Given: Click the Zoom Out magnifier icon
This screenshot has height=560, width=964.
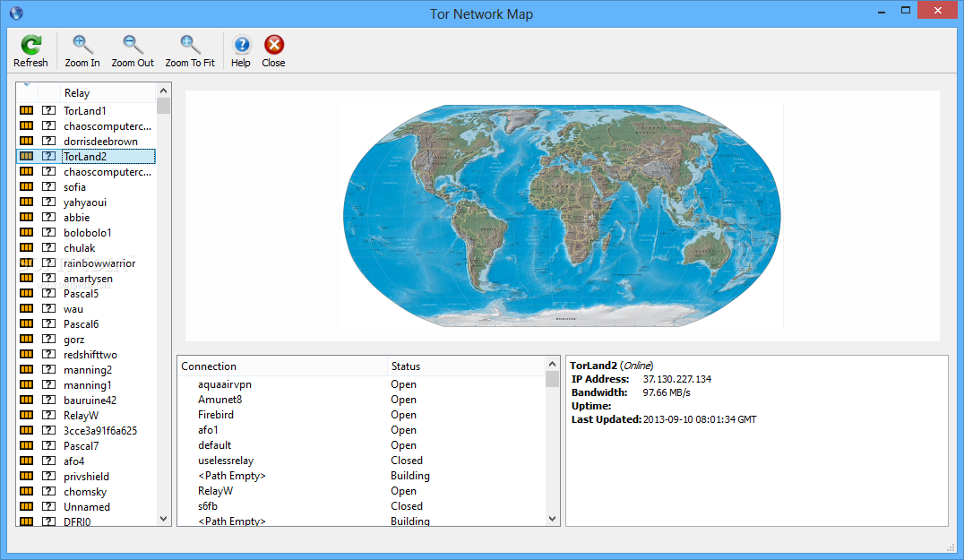Looking at the screenshot, I should point(133,45).
